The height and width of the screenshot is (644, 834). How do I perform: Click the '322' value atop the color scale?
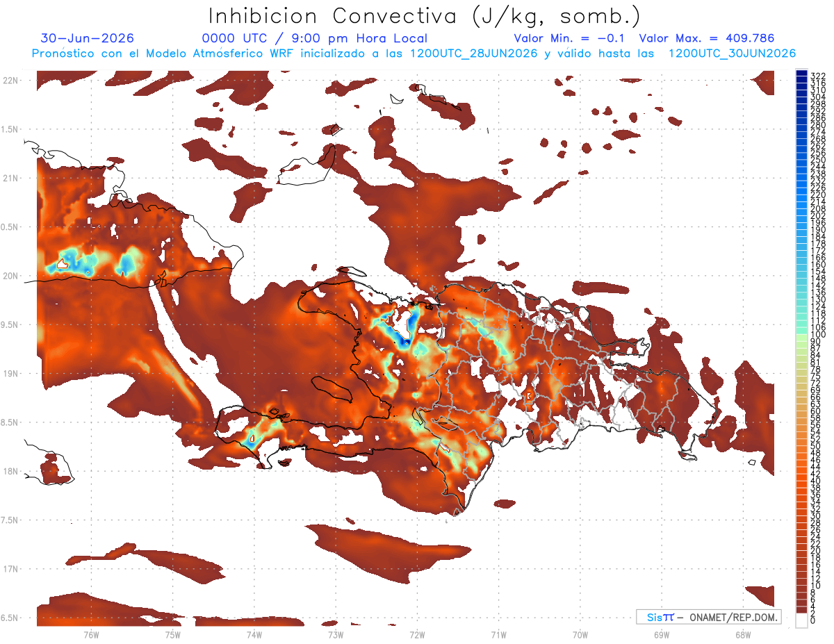tap(817, 75)
